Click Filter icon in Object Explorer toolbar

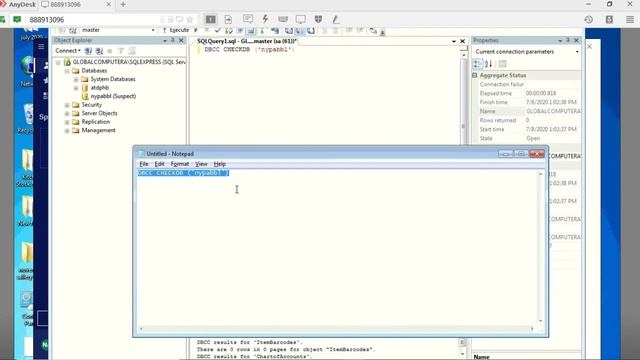121,51
